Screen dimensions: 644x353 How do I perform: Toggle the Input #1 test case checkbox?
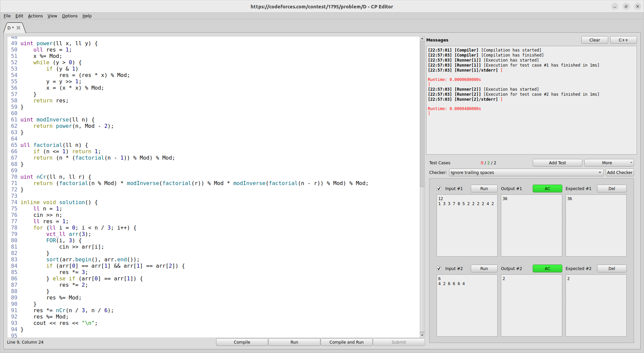coord(439,188)
